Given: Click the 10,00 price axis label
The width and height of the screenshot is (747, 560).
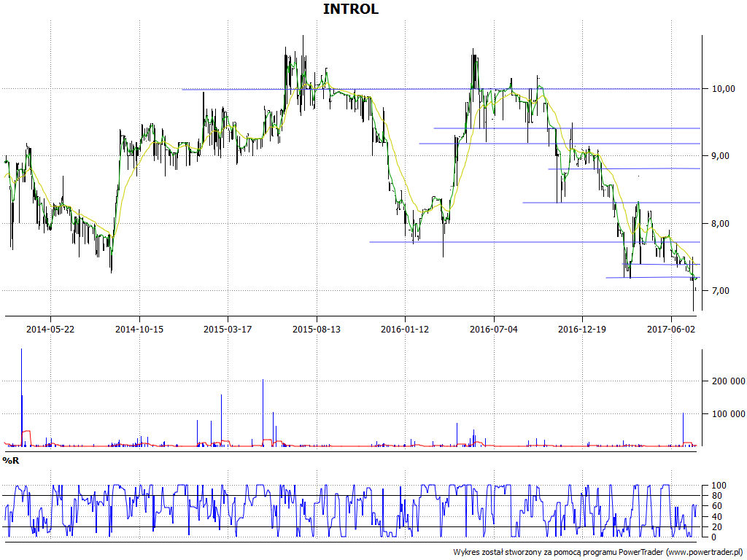Looking at the screenshot, I should coord(724,88).
